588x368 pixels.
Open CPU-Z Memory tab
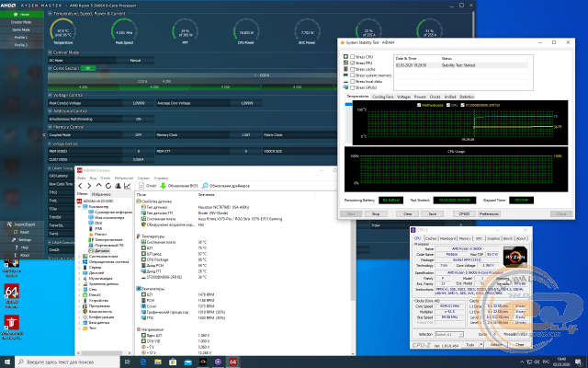coord(465,238)
